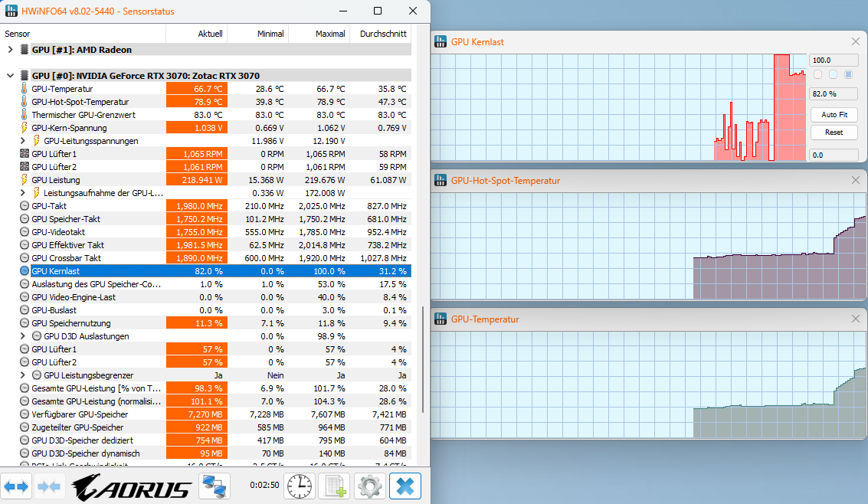
Task: Click the thermometer icon beside GPU-Temperatur
Action: pyautogui.click(x=24, y=89)
